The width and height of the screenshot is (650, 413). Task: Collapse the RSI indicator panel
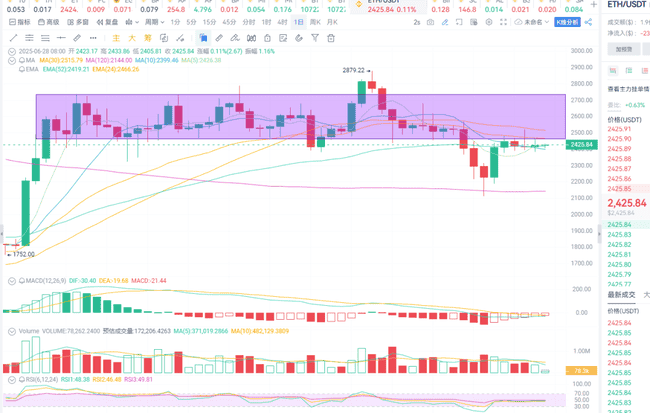tap(12, 380)
